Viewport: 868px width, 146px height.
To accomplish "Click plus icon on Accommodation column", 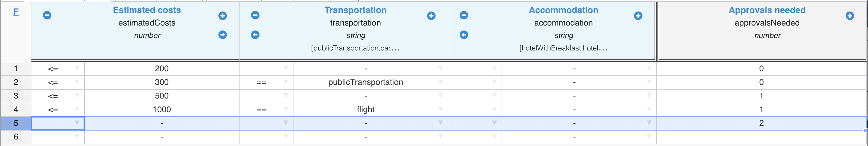I will tap(638, 15).
